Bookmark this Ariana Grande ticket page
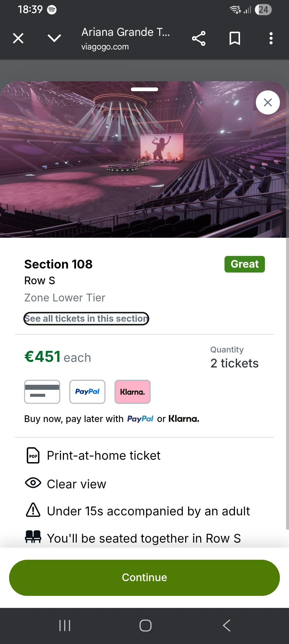 tap(235, 38)
